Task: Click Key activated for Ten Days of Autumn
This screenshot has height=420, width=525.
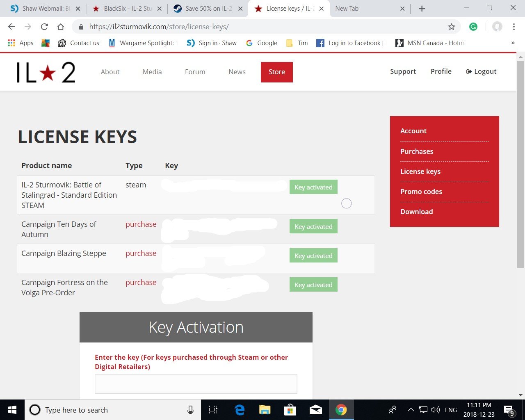Action: coord(313,226)
